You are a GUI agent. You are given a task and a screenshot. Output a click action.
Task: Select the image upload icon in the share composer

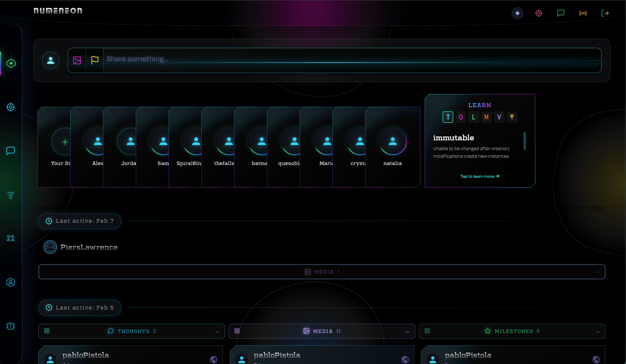(77, 60)
